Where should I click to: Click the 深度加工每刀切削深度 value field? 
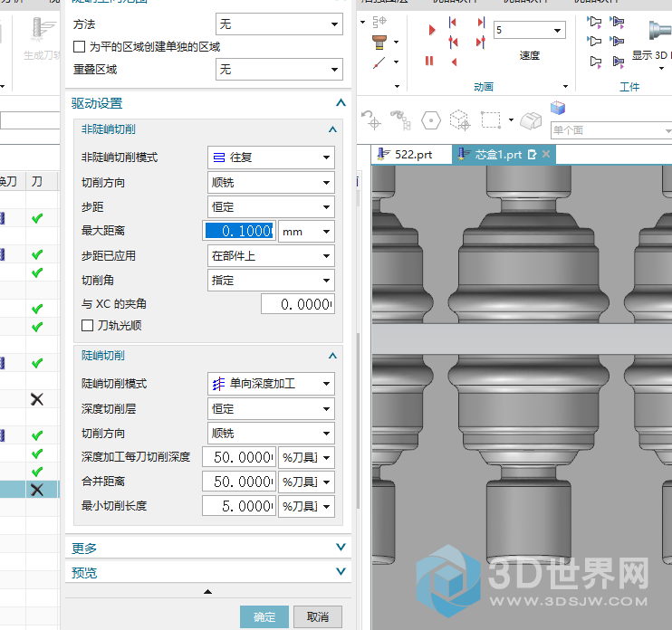tap(239, 458)
